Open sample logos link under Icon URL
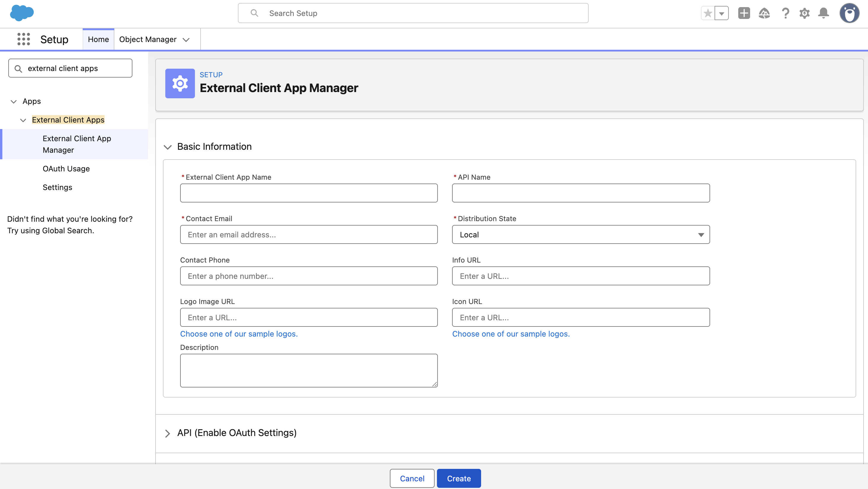The image size is (868, 489). [x=511, y=334]
